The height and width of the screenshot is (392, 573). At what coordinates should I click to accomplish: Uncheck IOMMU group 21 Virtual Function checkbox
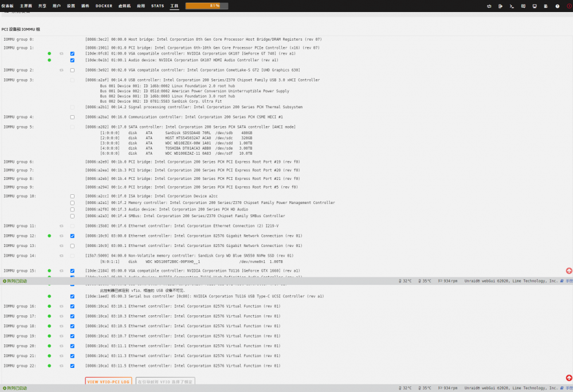(72, 356)
